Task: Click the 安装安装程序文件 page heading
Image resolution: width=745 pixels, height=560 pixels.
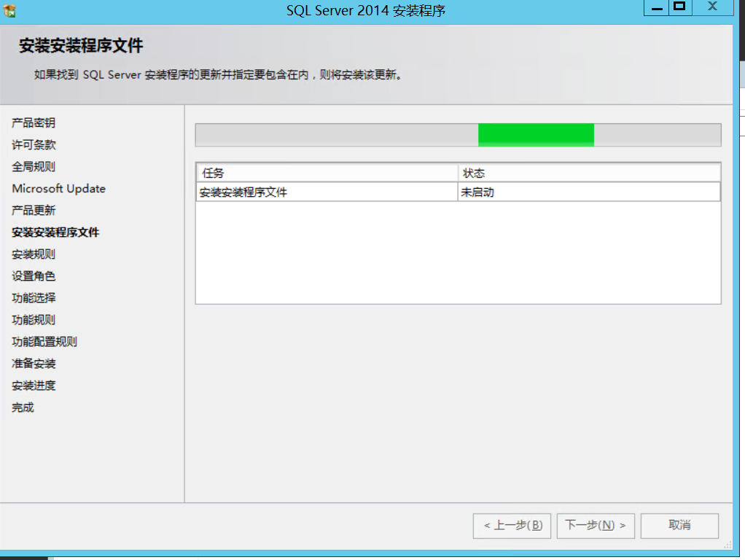Action: pyautogui.click(x=81, y=46)
